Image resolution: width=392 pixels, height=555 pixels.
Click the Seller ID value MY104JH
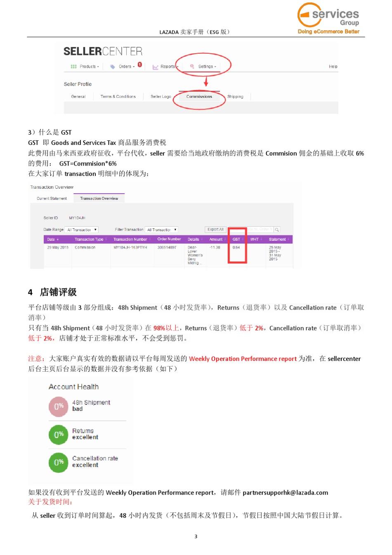pos(77,218)
